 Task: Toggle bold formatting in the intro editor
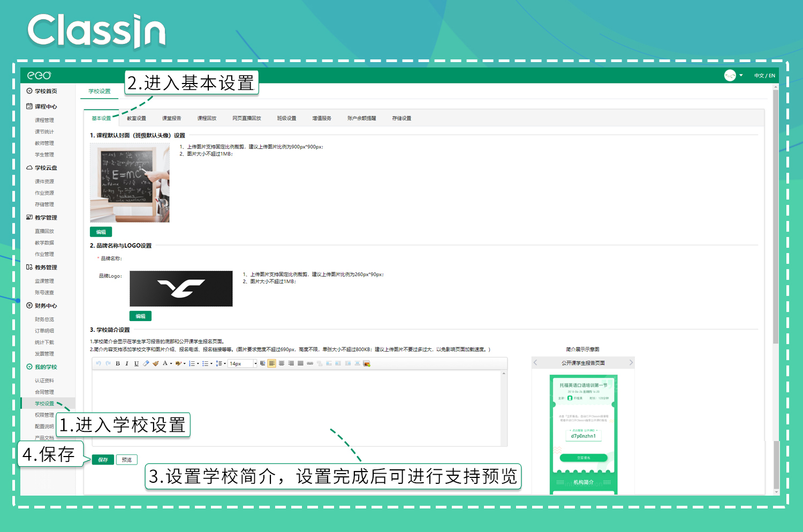pos(118,363)
